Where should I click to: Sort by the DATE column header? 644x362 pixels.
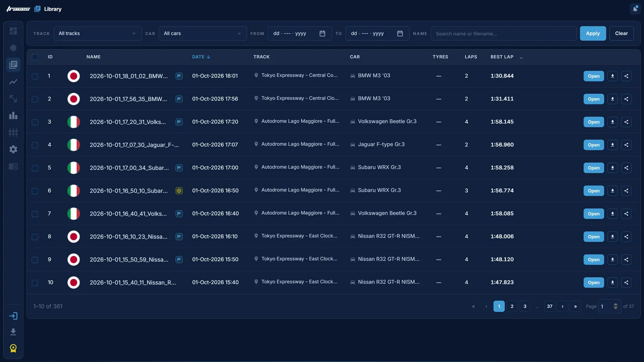201,57
